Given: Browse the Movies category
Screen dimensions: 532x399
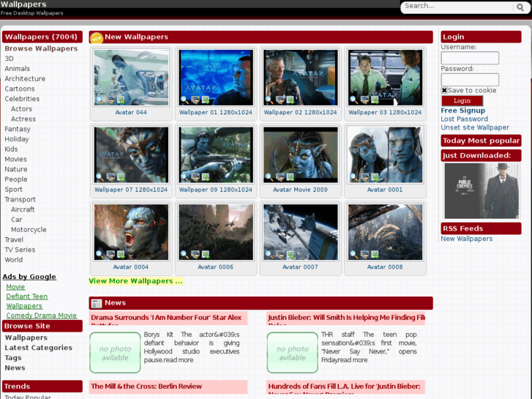Looking at the screenshot, I should (x=15, y=159).
